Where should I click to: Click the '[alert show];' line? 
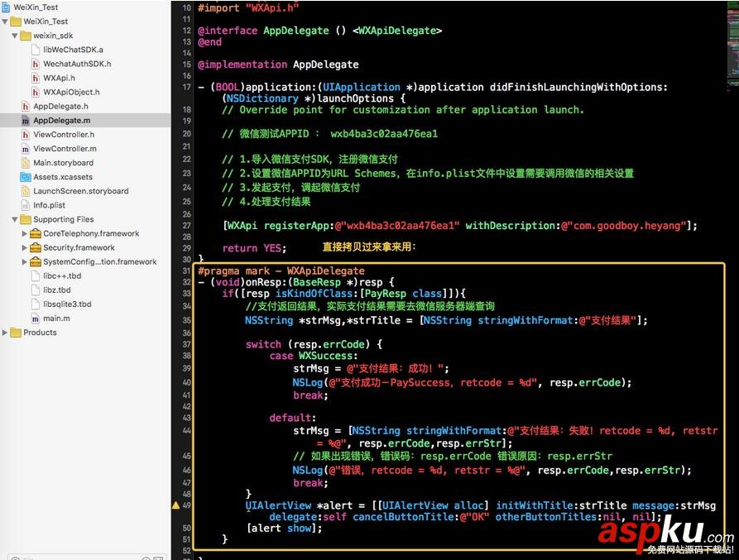tap(284, 528)
